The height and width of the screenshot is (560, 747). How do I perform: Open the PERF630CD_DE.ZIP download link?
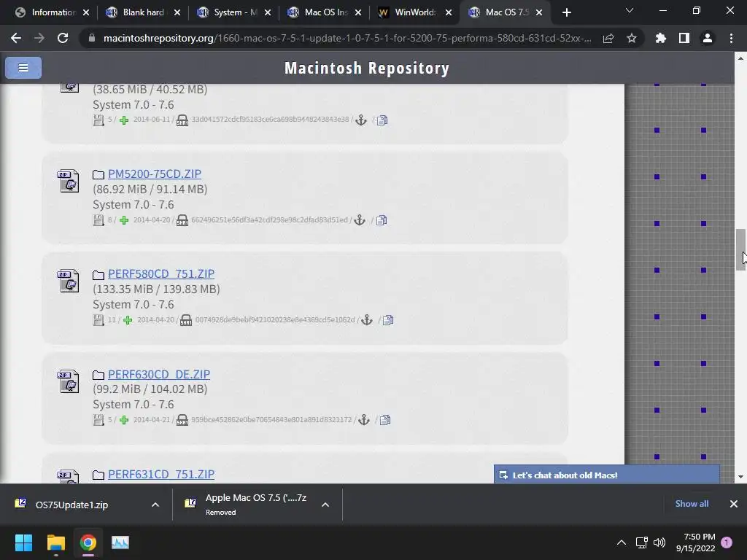158,374
